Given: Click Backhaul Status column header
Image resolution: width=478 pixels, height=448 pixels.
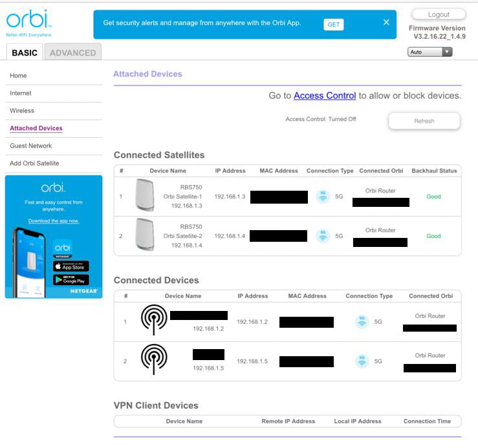Looking at the screenshot, I should pos(434,171).
